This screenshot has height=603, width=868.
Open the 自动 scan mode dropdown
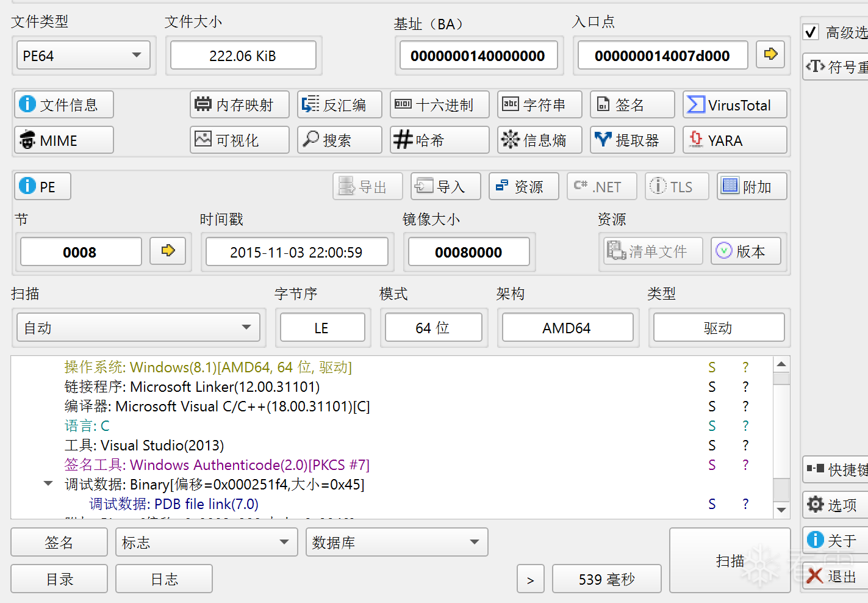point(138,328)
